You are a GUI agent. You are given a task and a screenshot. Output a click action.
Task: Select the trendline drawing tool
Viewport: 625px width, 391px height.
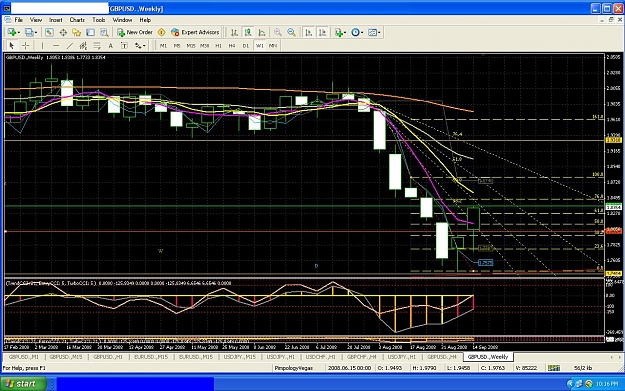click(69, 46)
